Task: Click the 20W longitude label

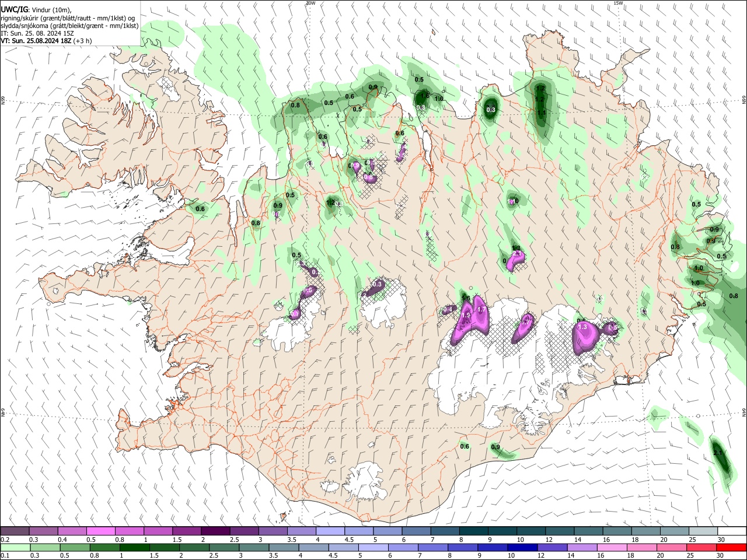Action: pyautogui.click(x=310, y=3)
